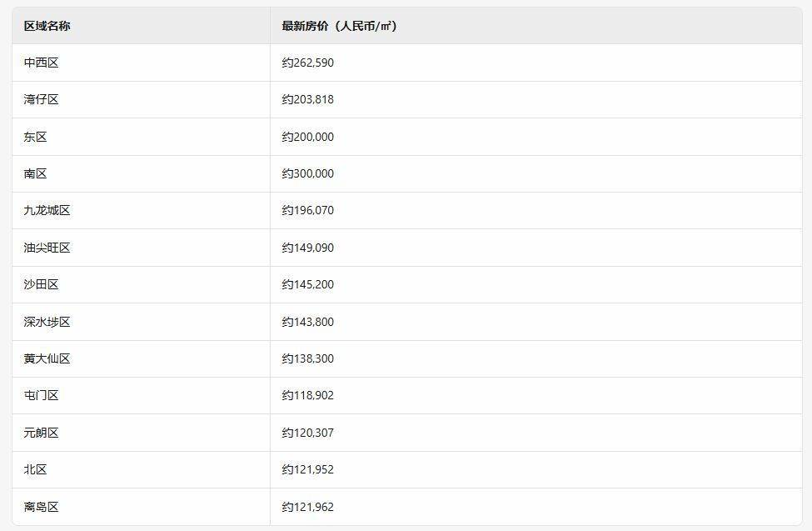Click the 约300,000 price value

click(x=308, y=173)
